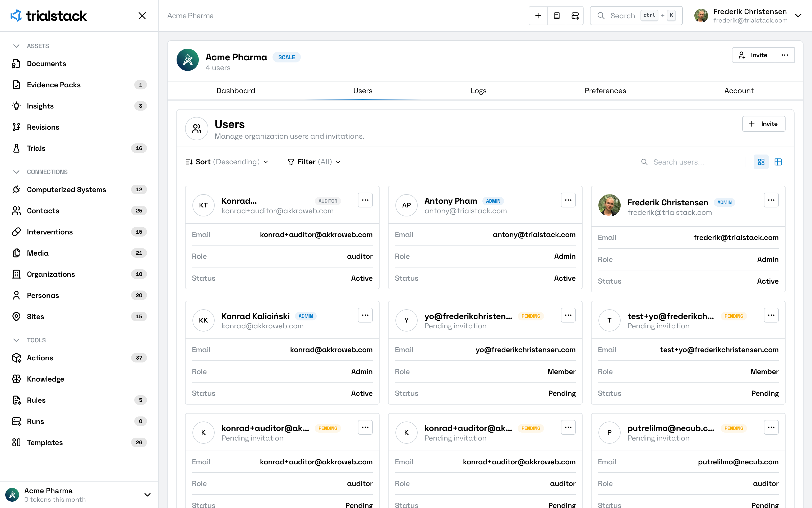Screen dimensions: 812x508
Task: Open more options next to header Invite
Action: coord(785,55)
